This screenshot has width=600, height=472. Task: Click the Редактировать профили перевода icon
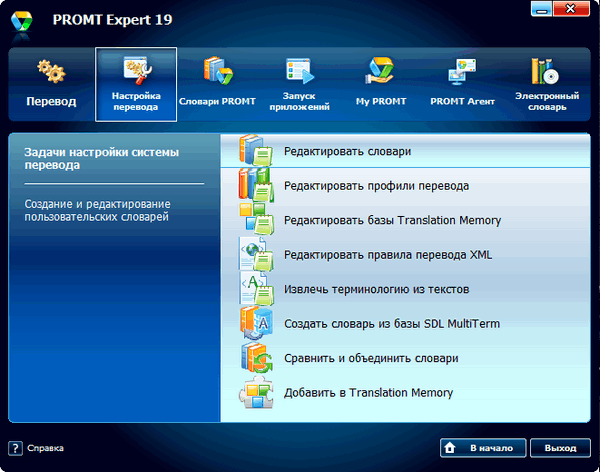256,185
